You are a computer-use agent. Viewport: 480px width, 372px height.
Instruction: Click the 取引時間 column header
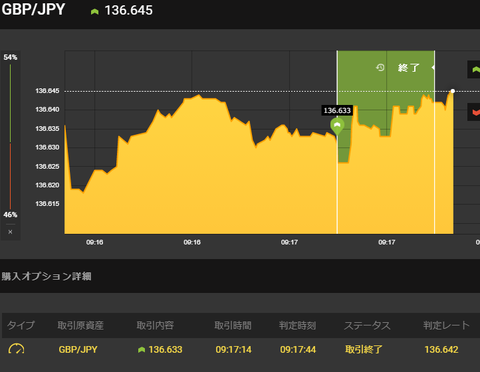233,325
